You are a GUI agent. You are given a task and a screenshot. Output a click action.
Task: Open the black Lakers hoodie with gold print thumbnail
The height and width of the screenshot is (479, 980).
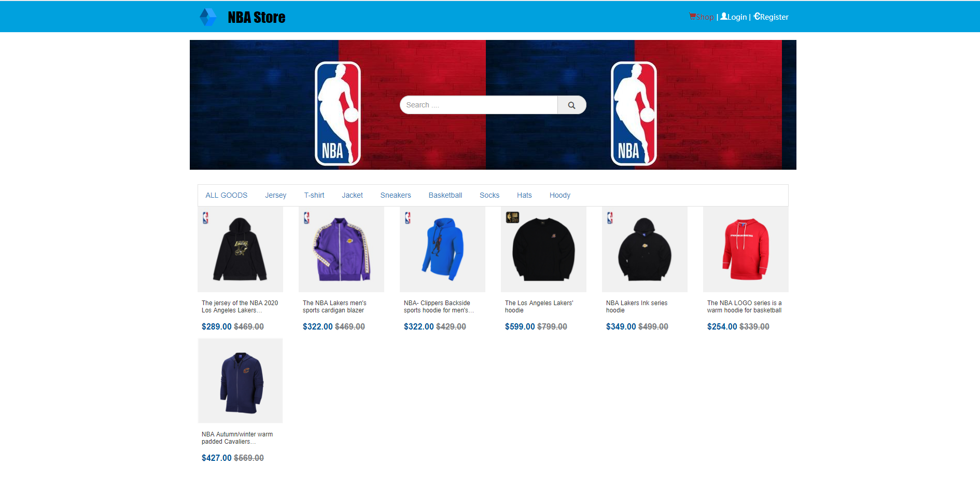coord(240,249)
